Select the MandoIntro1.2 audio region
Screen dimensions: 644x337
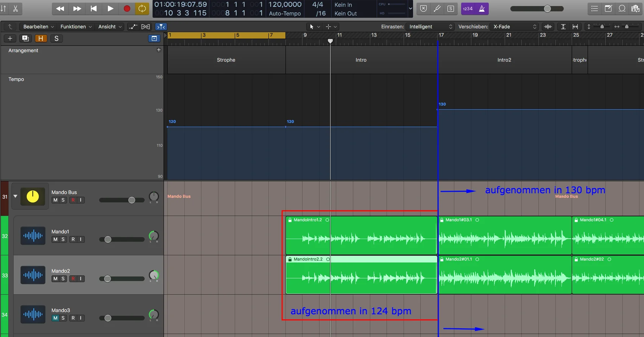(x=361, y=235)
